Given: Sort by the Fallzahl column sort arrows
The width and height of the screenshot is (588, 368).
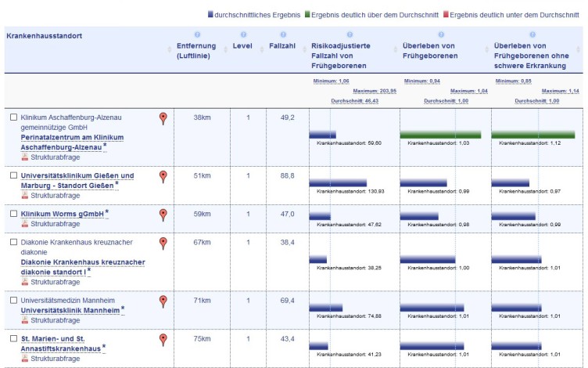Looking at the screenshot, I should 304,49.
